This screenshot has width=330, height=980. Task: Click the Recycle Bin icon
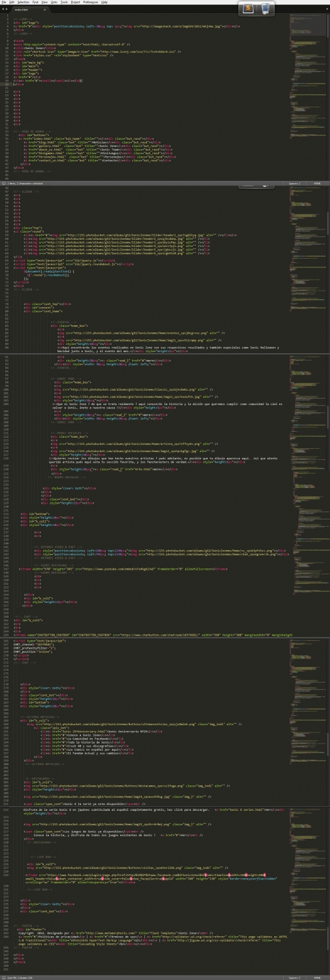[x=265, y=8]
